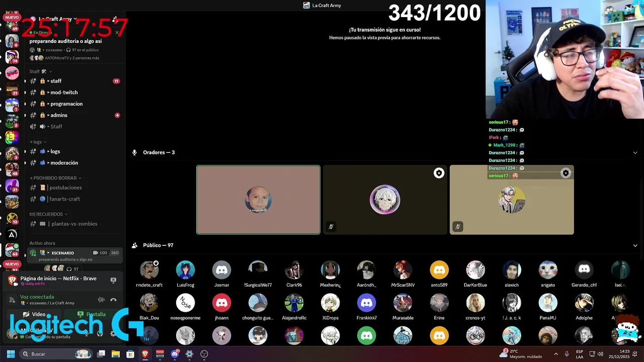
Task: Open Josmar audience avatar
Action: point(221,270)
